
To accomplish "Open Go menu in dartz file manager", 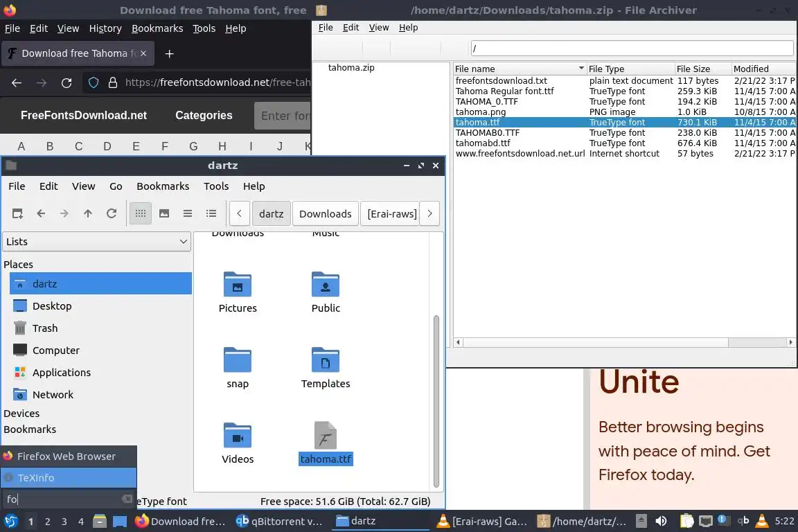I will [116, 186].
